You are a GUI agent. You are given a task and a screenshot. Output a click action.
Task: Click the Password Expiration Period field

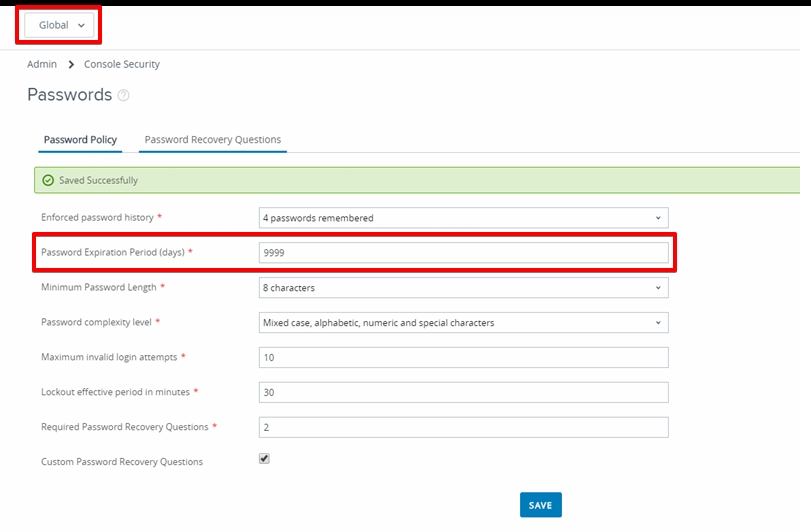(463, 253)
